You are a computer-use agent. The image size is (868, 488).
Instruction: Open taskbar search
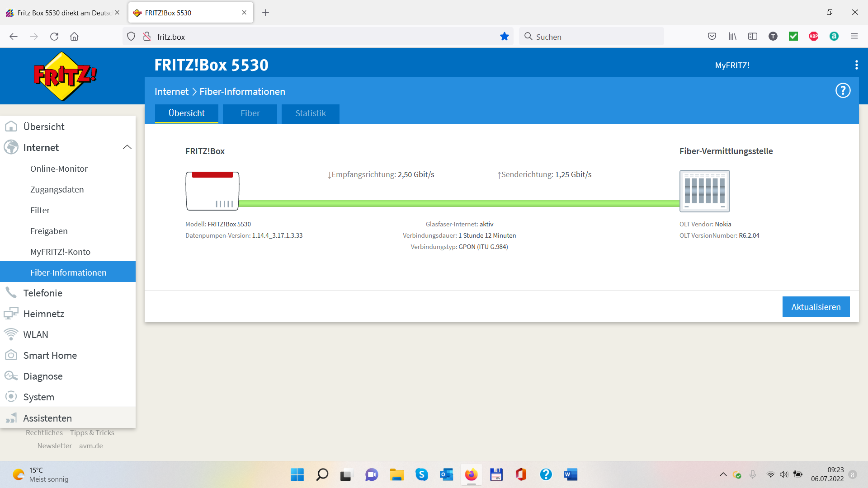(322, 474)
